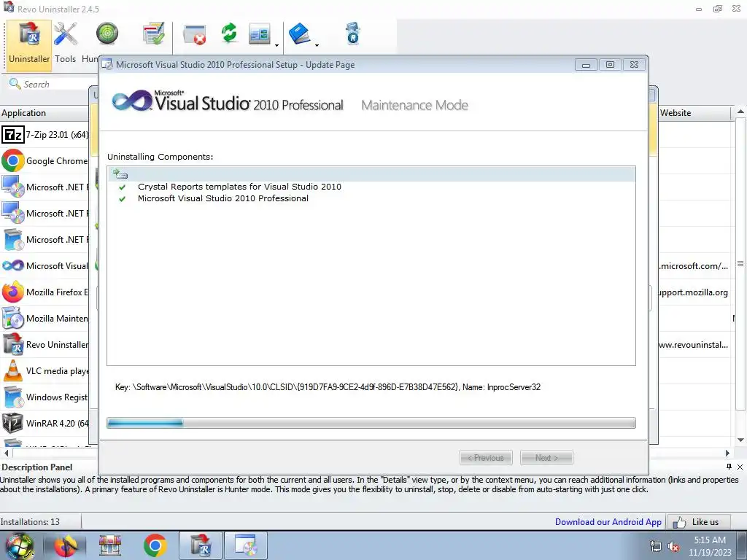Open Chrome from the taskbar
This screenshot has height=560, width=747.
155,545
